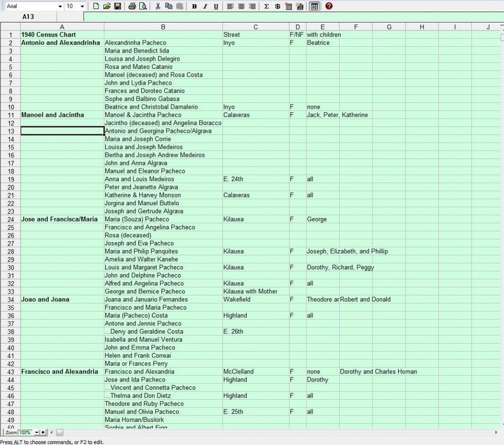The width and height of the screenshot is (504, 445).
Task: Toggle the highlighted window layout toolbar button
Action: 315,6
